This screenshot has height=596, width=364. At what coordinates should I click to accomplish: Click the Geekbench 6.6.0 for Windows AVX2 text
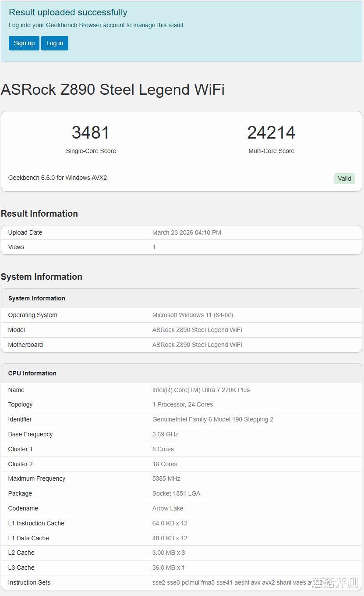click(57, 178)
